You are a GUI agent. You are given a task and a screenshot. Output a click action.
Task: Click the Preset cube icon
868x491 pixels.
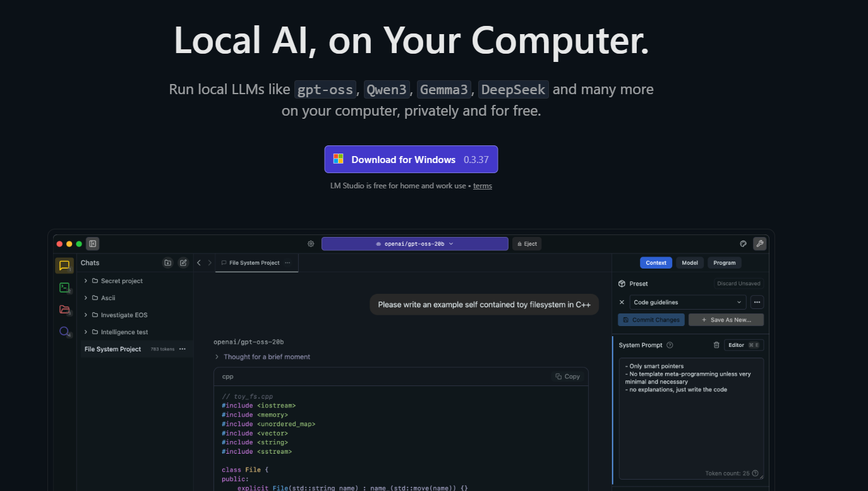pos(622,284)
